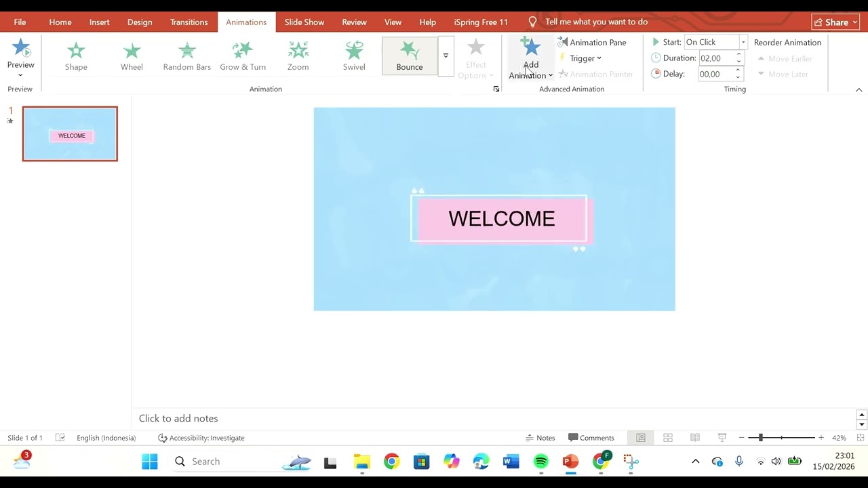Open File Explorer from the taskbar

coord(362,462)
